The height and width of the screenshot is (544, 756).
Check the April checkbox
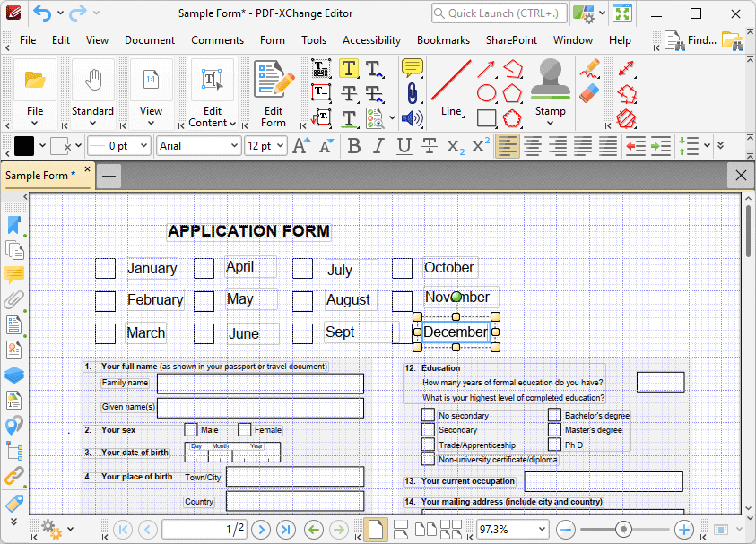click(x=204, y=268)
